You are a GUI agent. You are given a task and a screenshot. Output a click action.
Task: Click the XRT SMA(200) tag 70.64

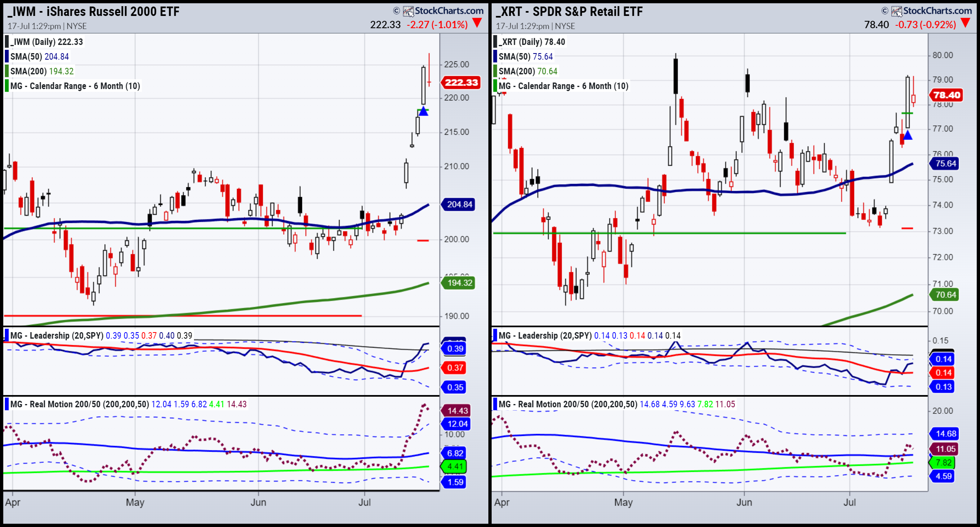point(945,295)
